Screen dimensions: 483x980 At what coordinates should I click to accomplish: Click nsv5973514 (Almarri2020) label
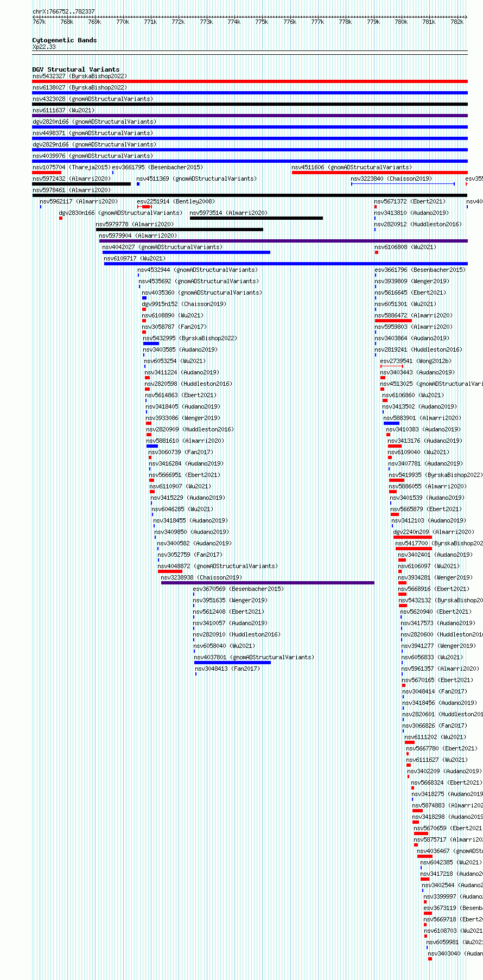pyautogui.click(x=229, y=213)
